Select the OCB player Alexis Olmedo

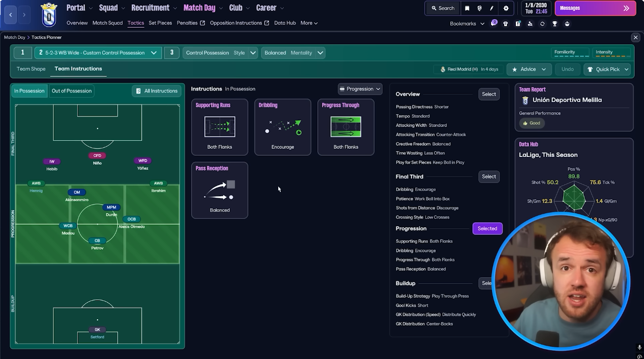click(x=132, y=222)
